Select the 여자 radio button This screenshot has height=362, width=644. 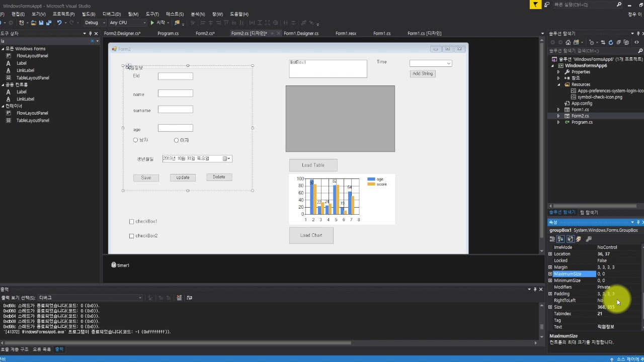(176, 140)
